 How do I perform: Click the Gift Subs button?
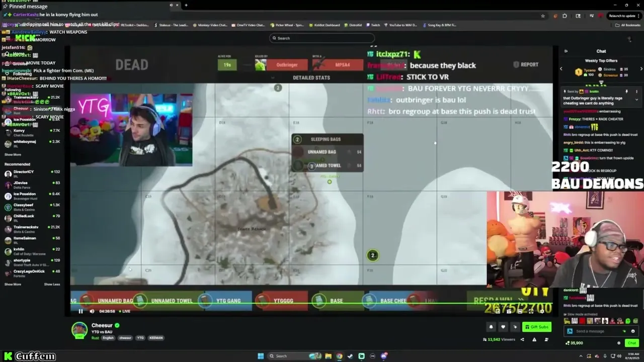click(537, 327)
